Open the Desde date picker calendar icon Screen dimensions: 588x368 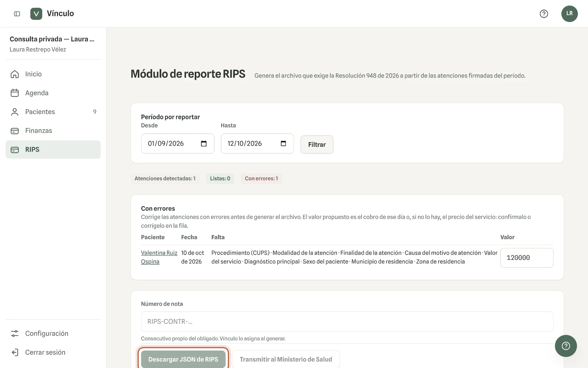204,144
